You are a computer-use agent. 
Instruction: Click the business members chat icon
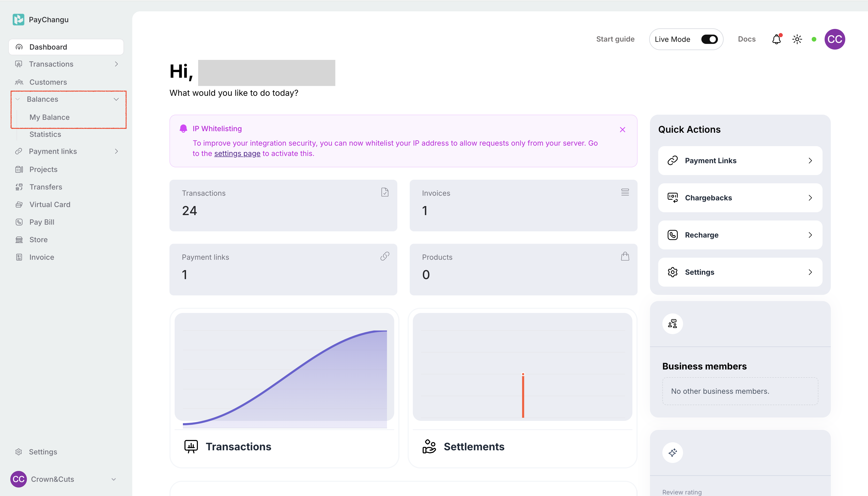[x=672, y=324]
